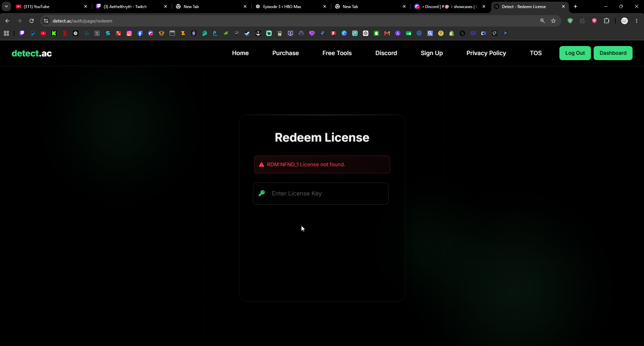Open the Instagram bookmark icon
Screen dimensions: 644x346
tap(129, 33)
